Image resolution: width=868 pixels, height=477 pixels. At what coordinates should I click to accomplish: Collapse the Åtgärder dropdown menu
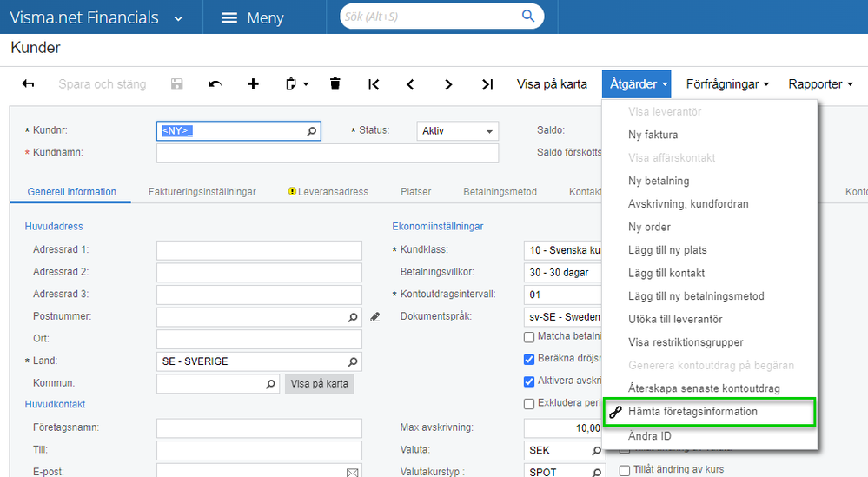(637, 84)
